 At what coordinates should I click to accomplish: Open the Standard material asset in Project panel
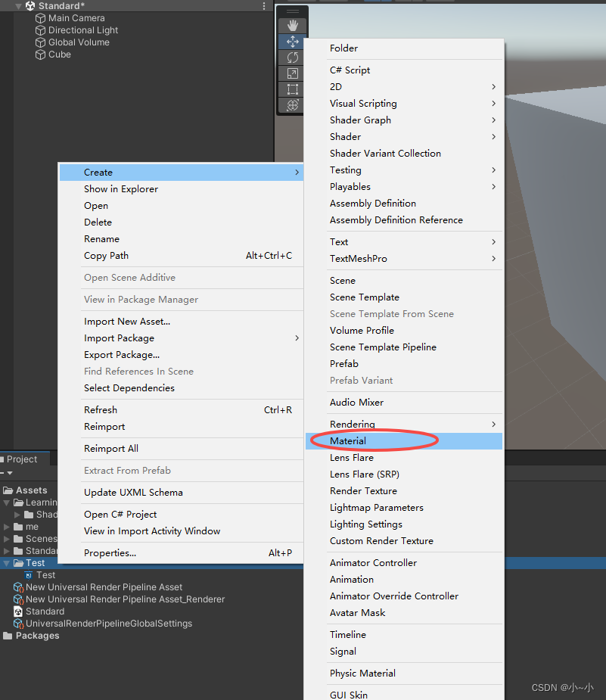pos(45,611)
